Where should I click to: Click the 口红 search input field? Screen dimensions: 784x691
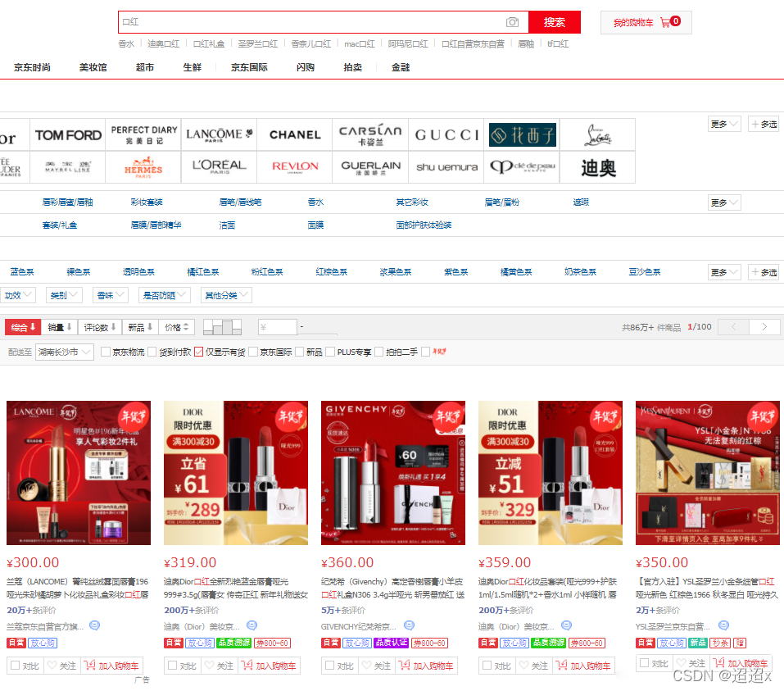tap(324, 22)
